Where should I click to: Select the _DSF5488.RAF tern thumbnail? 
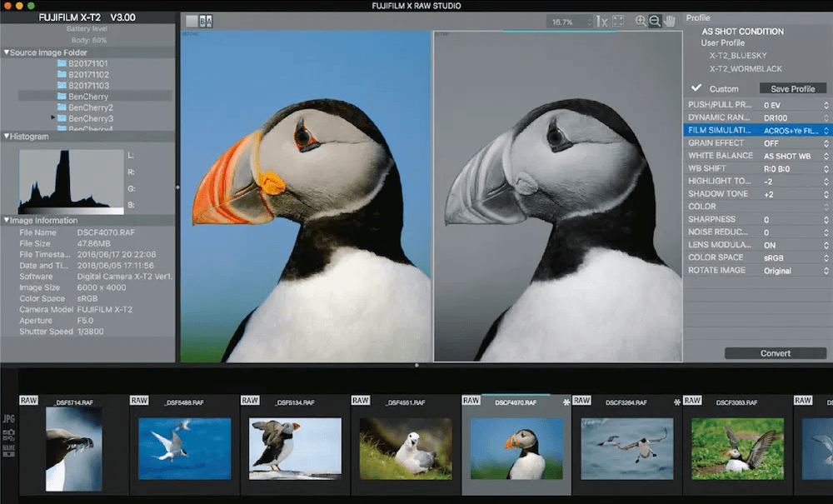pos(185,449)
